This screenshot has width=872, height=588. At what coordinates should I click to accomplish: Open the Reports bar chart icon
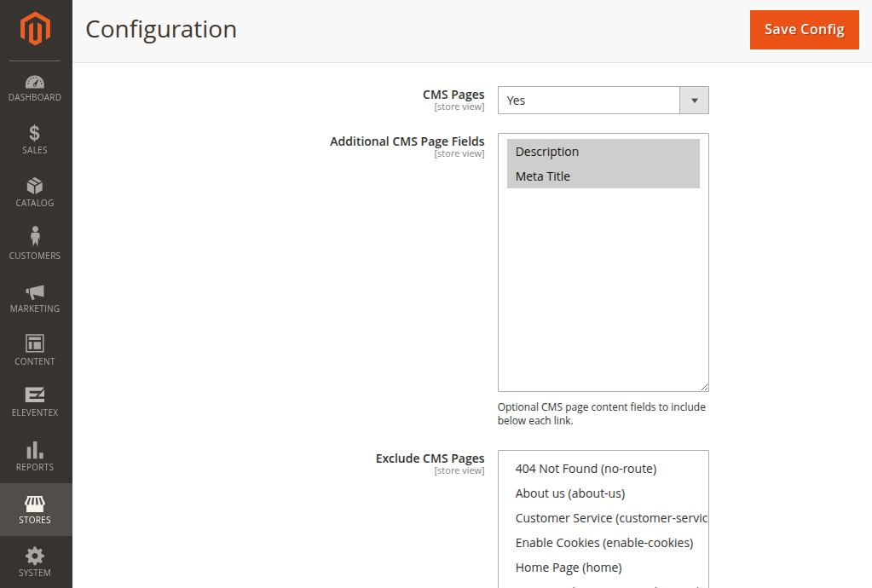point(35,450)
